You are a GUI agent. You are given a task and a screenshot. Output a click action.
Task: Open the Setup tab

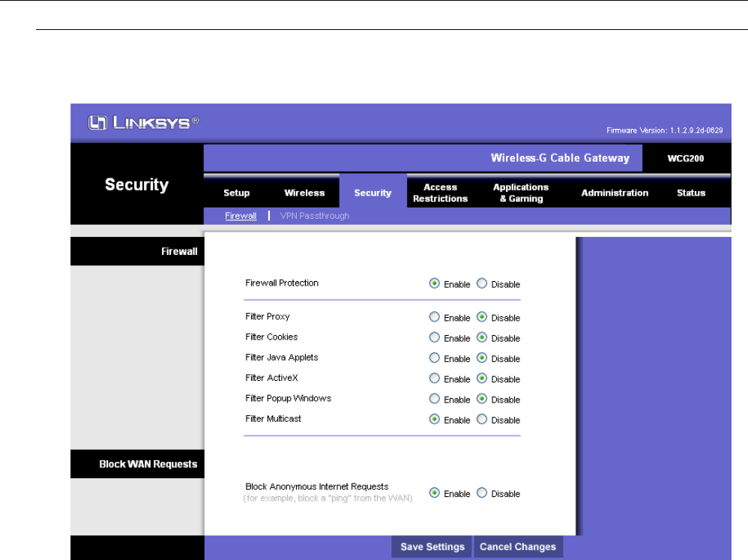237,193
